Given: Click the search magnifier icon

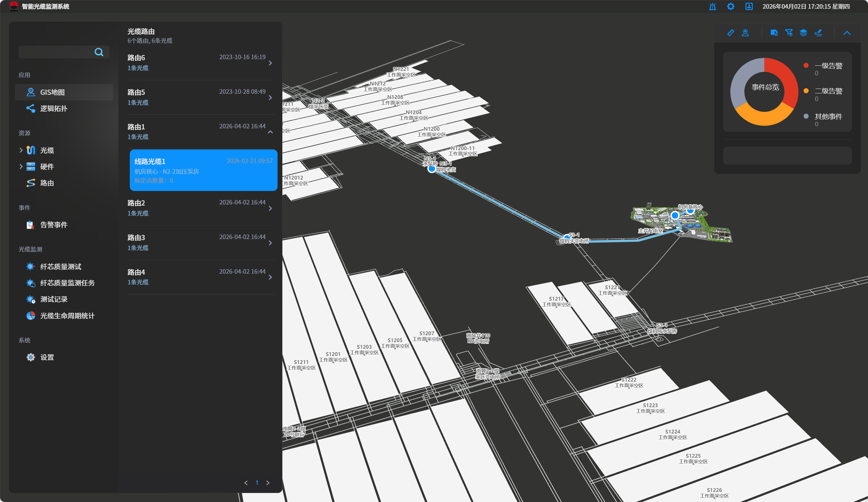Looking at the screenshot, I should [x=99, y=52].
